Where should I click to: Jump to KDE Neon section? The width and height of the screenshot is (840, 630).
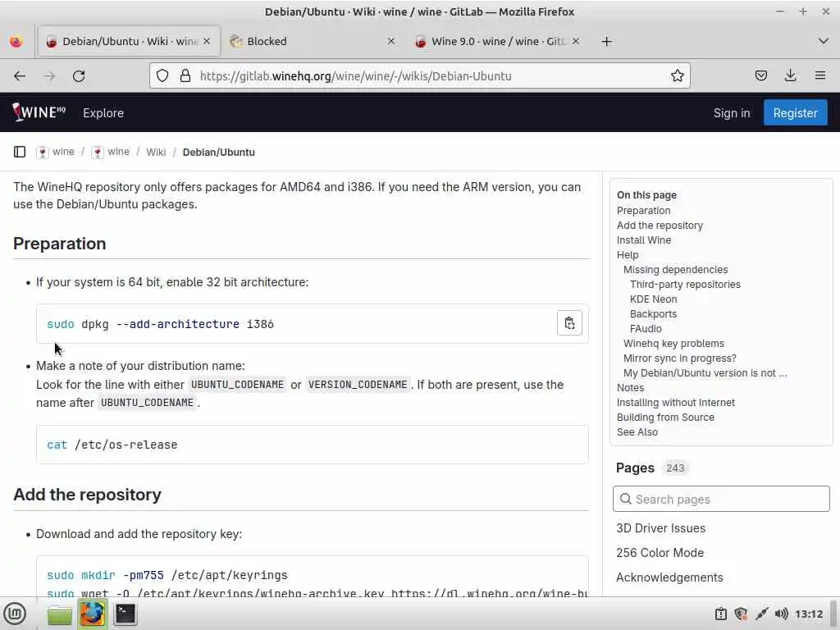click(654, 299)
